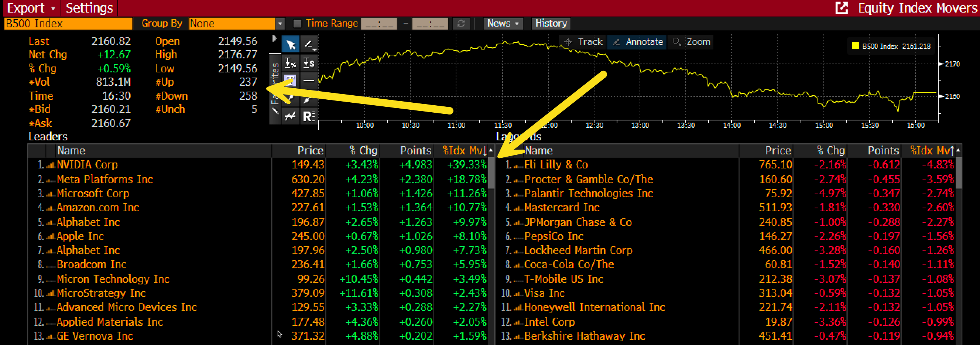980x345 pixels.
Task: Sort Leaders by Points column header
Action: coord(407,151)
